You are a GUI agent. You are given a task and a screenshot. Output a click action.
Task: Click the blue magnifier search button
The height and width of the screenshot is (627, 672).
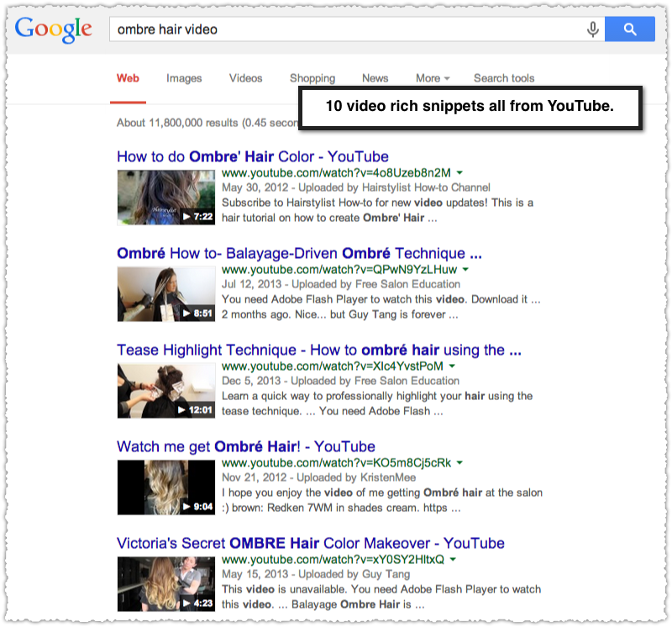pyautogui.click(x=629, y=29)
